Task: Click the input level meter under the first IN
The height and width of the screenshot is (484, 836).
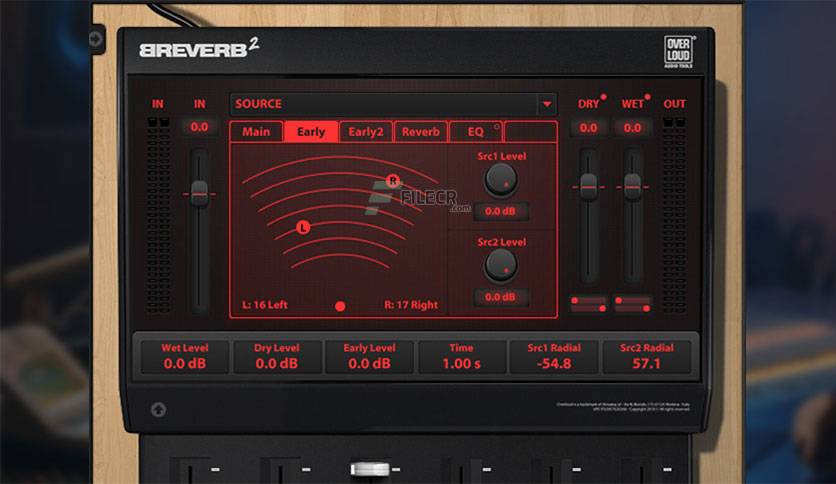Action: tap(158, 215)
